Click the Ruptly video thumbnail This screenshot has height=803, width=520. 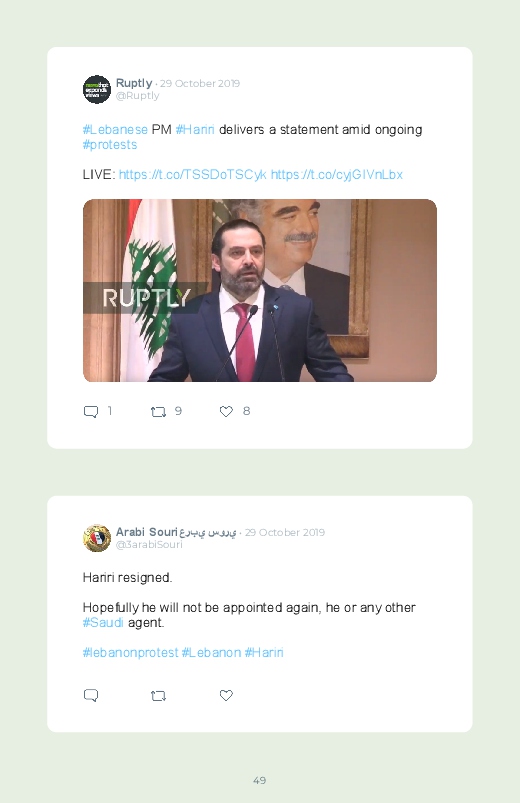(x=260, y=290)
